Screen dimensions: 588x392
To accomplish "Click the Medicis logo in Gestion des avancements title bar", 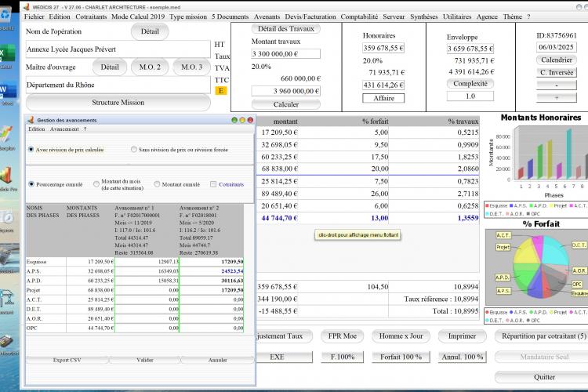I will coord(31,120).
